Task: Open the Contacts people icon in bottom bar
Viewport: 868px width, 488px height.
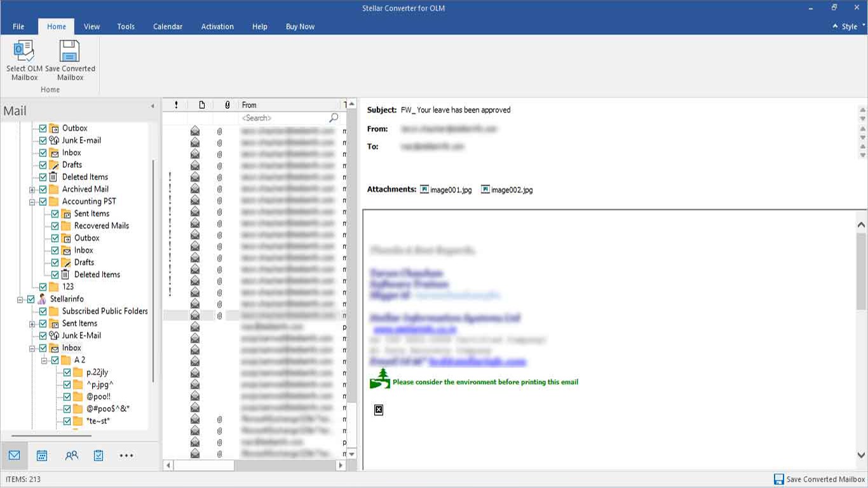Action: [71, 456]
